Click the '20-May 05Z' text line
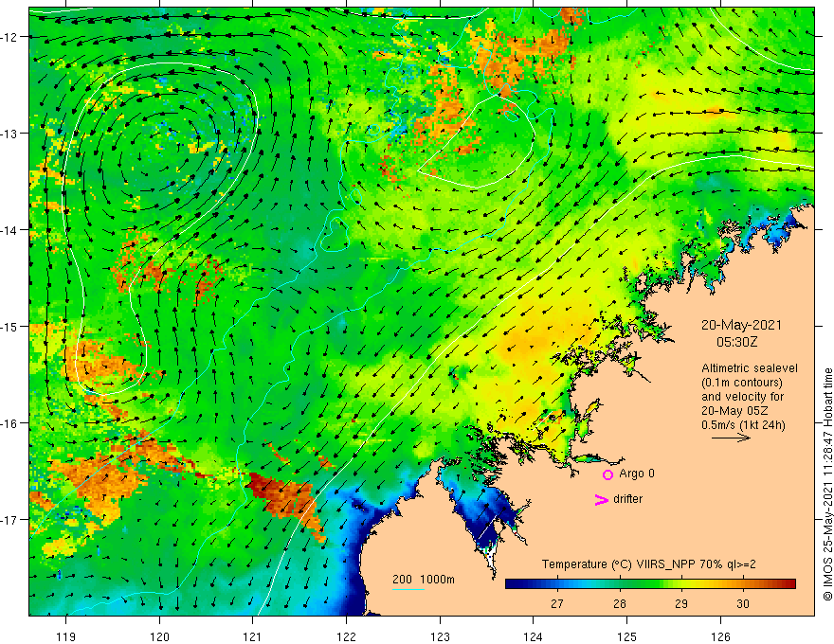Screen dimensions: 834x644 point(734,411)
